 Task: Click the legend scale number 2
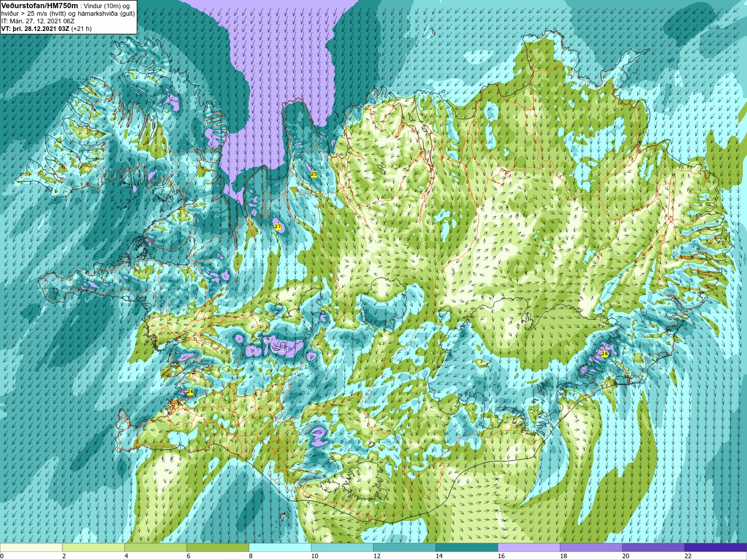(64, 556)
